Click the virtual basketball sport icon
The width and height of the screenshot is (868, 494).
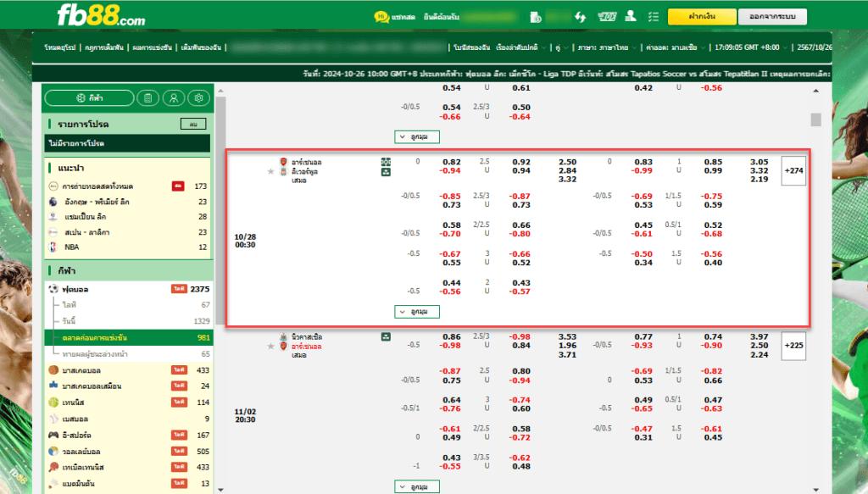(53, 386)
